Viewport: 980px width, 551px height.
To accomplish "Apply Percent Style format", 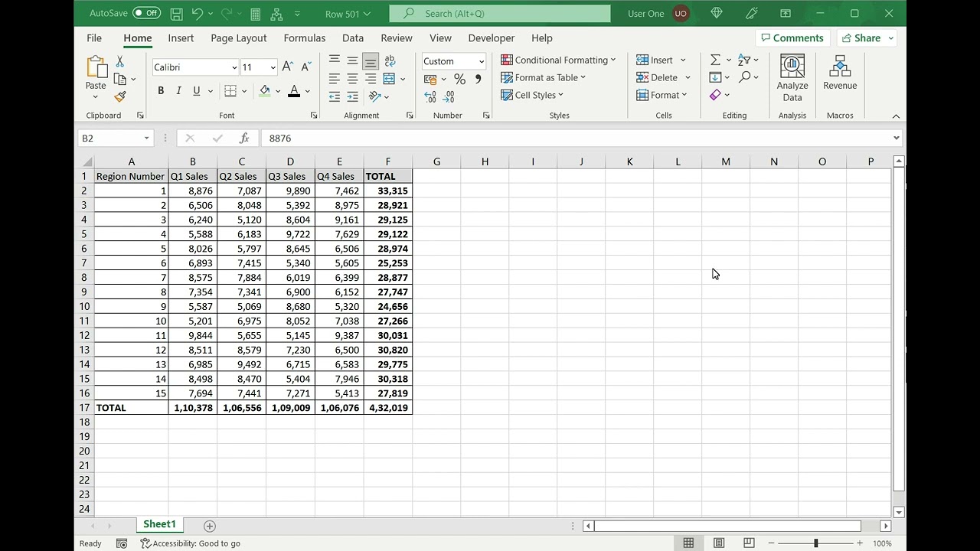I will pos(459,79).
